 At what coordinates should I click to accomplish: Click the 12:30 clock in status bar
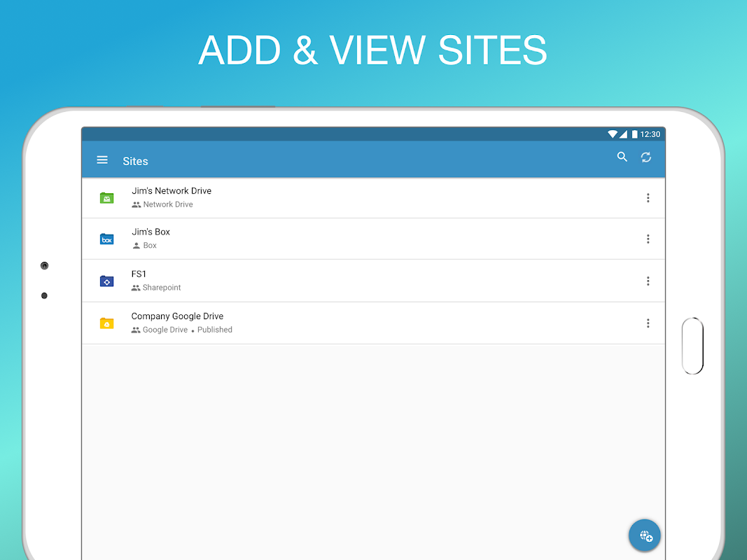coord(650,134)
